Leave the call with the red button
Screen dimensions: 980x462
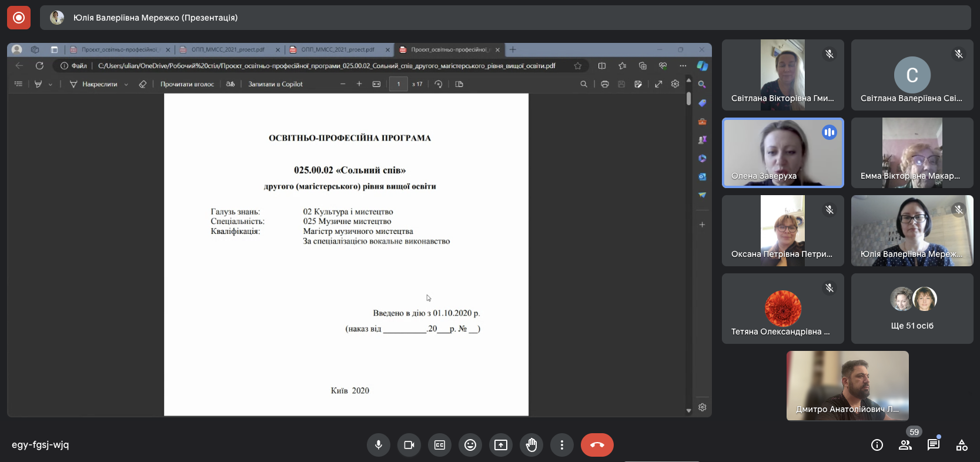[597, 445]
